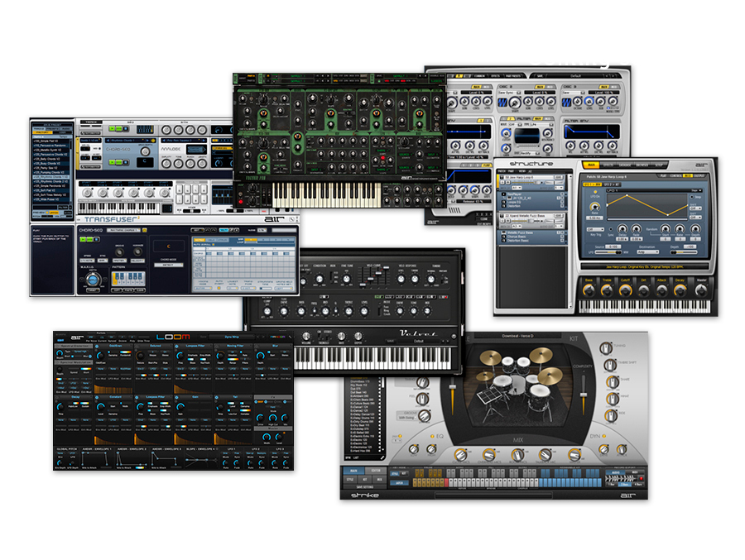
Task: Click the M.A.R.I.O. randomizer knob in Transfuser
Action: click(94, 280)
